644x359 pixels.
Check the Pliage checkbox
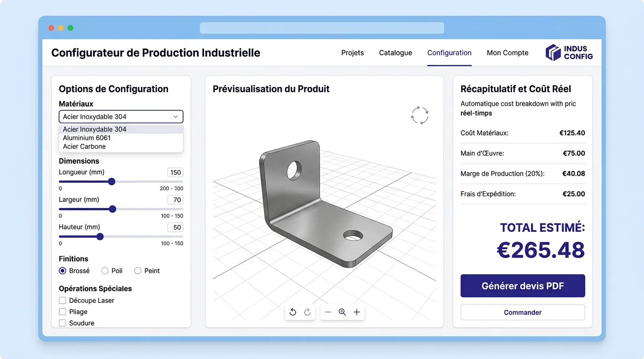tap(62, 311)
